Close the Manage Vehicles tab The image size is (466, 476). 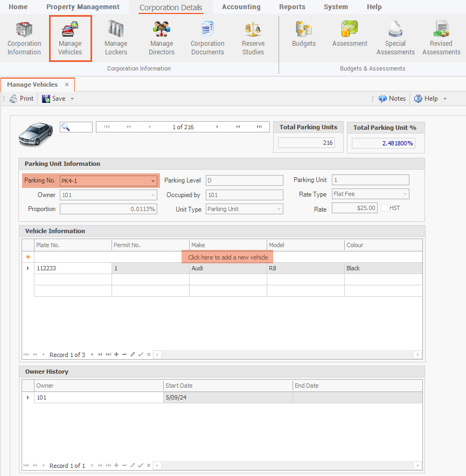pyautogui.click(x=67, y=85)
